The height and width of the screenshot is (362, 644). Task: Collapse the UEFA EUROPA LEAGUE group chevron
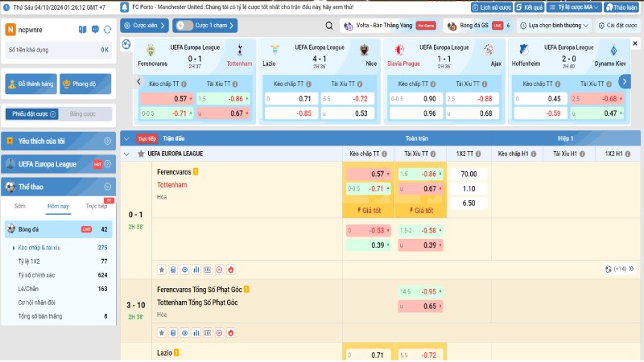[x=126, y=154]
